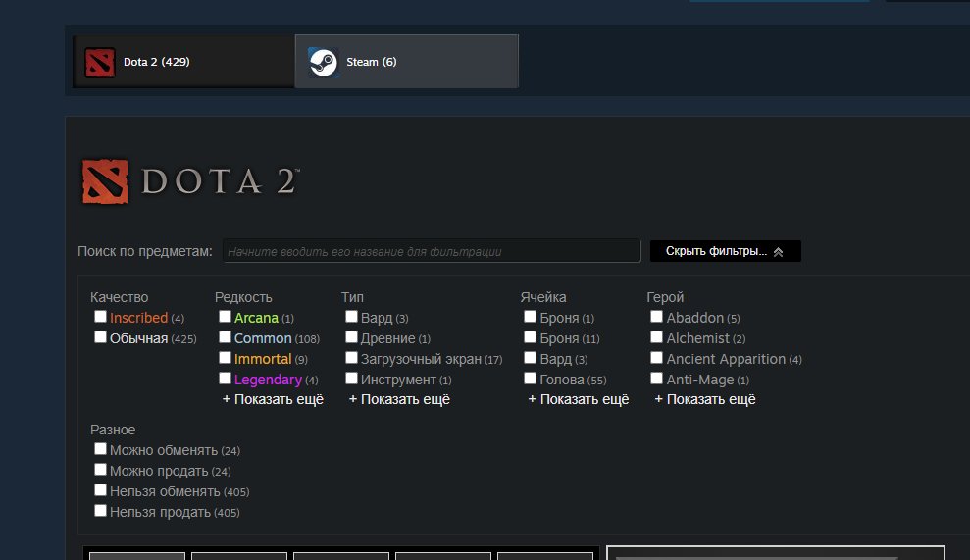Click the Dota 2 game icon in tab
This screenshot has width=970, height=560.
99,62
